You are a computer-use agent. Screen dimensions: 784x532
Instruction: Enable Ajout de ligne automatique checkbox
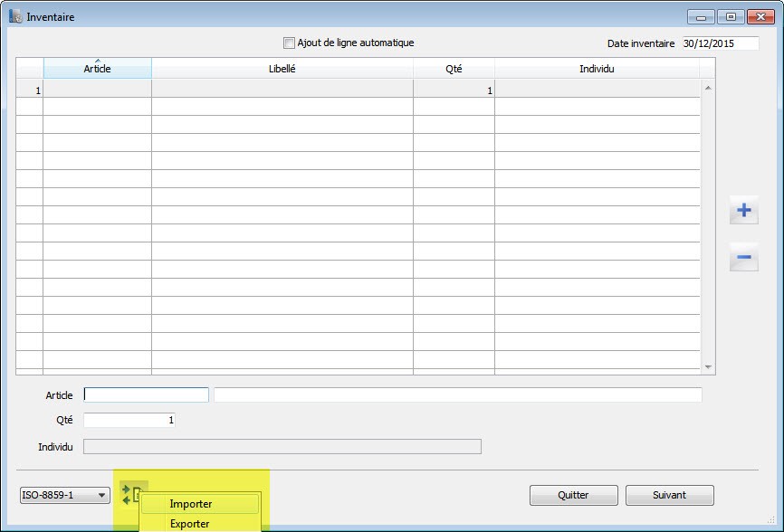pyautogui.click(x=289, y=43)
